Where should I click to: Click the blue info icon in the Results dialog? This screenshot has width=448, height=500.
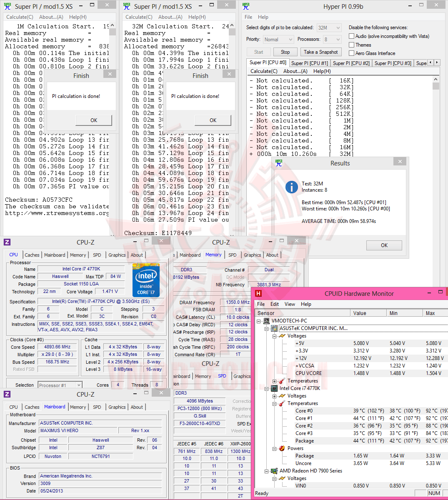click(291, 187)
